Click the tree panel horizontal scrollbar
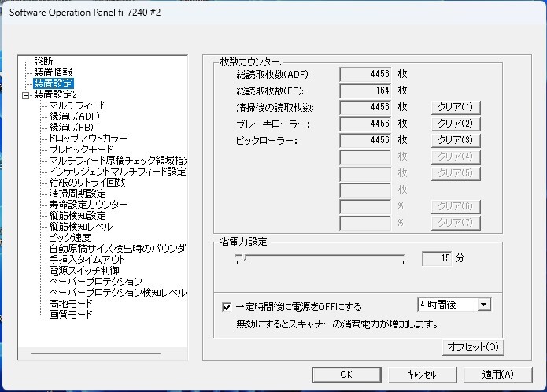 click(x=96, y=353)
